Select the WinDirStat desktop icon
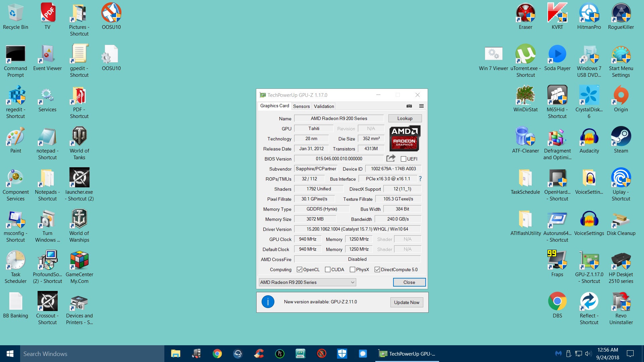Viewport: 644px width, 362px height. [x=525, y=99]
